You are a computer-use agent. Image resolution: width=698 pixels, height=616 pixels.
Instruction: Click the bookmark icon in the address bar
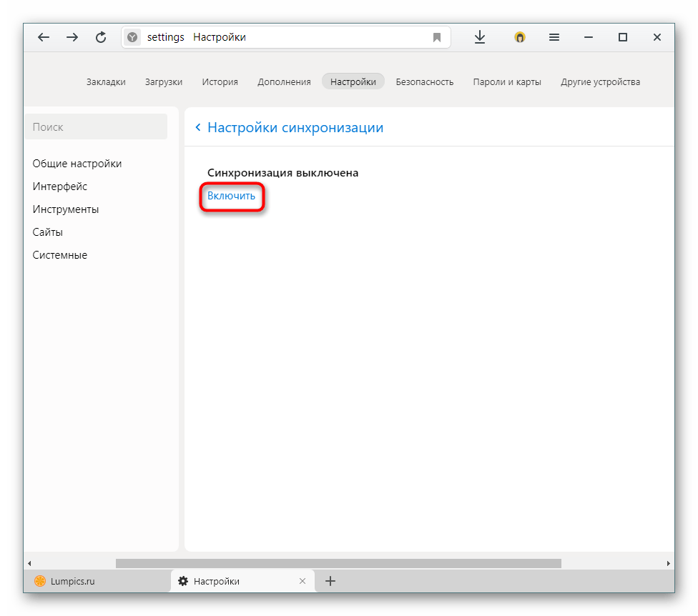(437, 37)
